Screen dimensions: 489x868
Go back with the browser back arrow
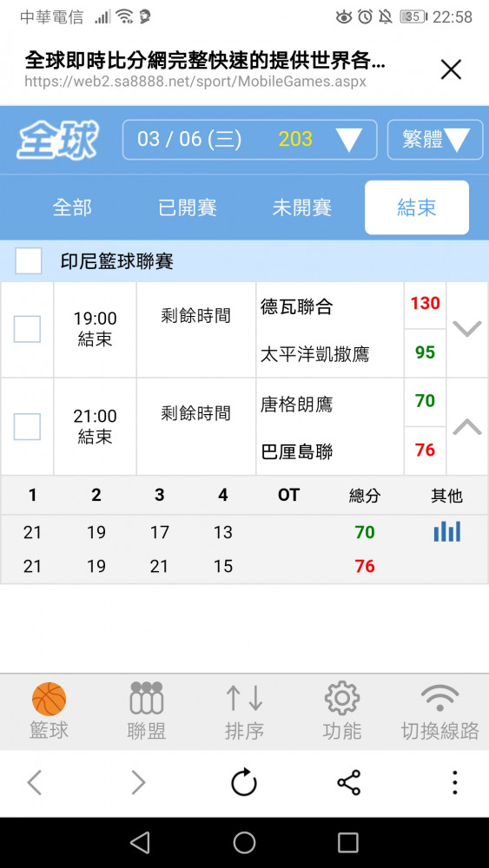tap(35, 783)
